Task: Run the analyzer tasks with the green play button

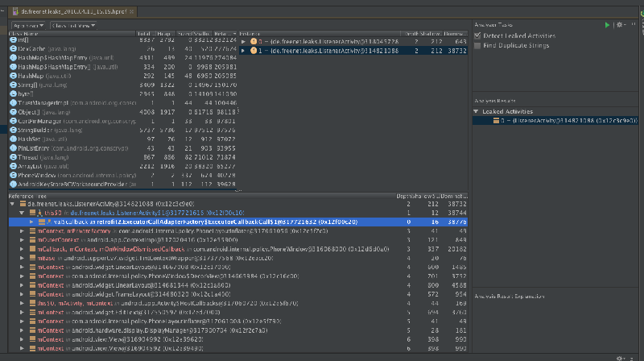Action: [x=607, y=25]
